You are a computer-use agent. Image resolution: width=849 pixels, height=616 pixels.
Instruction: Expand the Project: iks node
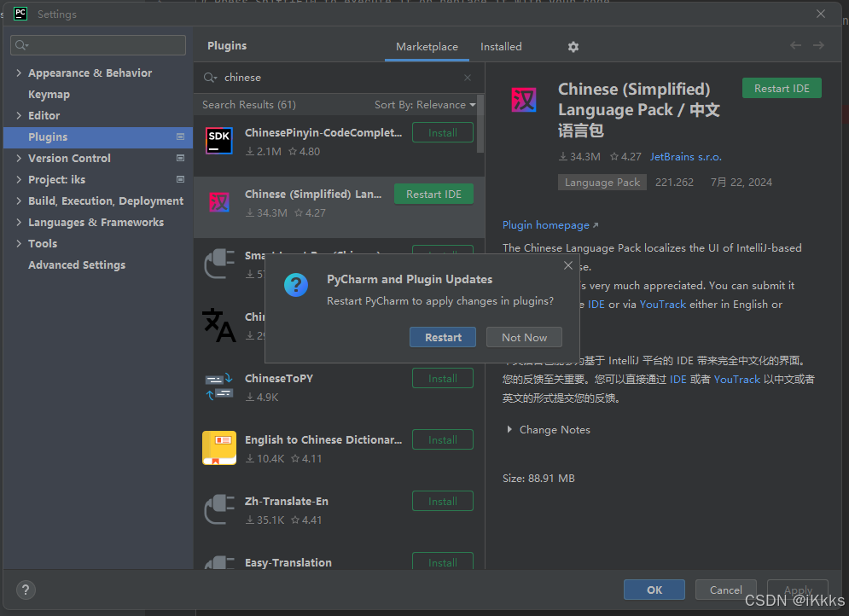point(19,179)
